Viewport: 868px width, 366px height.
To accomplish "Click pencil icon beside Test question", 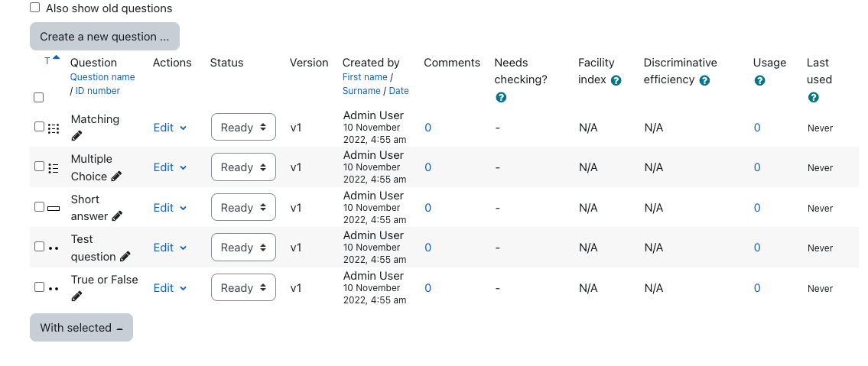I will coord(125,257).
